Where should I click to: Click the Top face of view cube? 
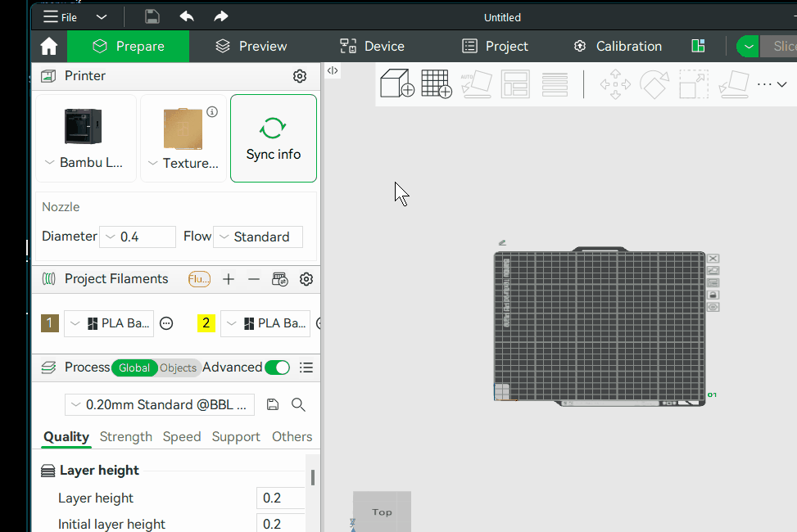click(x=383, y=512)
